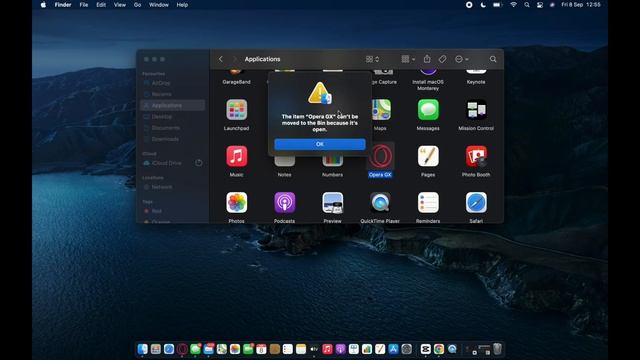The width and height of the screenshot is (640, 360).
Task: Open Control Centre from menu bar
Action: coord(540,5)
